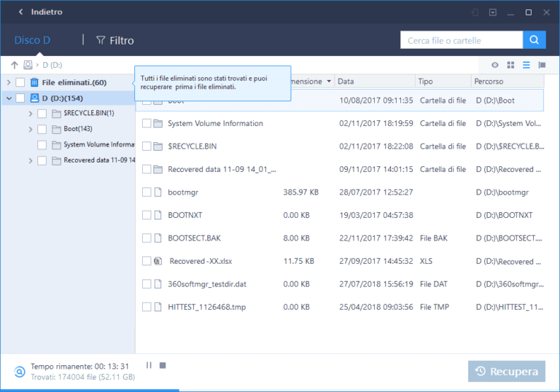
Task: Stop the scan with the square button
Action: coord(163,365)
